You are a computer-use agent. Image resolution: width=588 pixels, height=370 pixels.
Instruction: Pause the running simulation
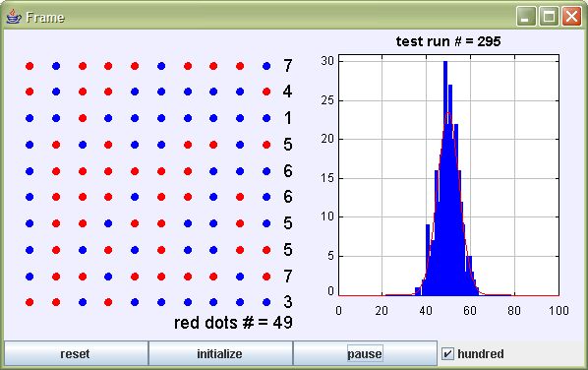pyautogui.click(x=365, y=353)
